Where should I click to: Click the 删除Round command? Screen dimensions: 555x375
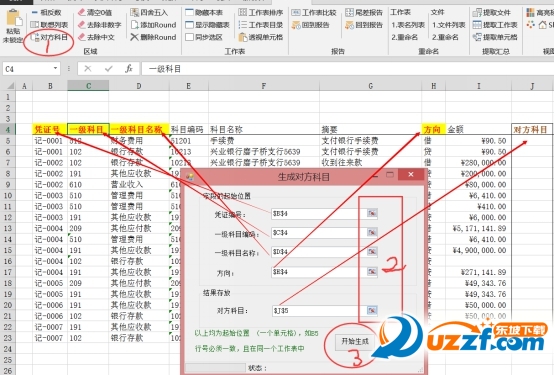click(x=153, y=37)
